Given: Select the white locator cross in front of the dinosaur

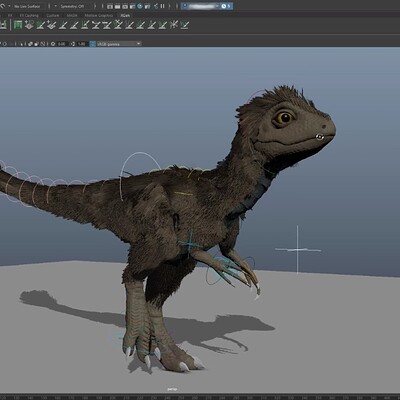Looking at the screenshot, I should tap(298, 249).
